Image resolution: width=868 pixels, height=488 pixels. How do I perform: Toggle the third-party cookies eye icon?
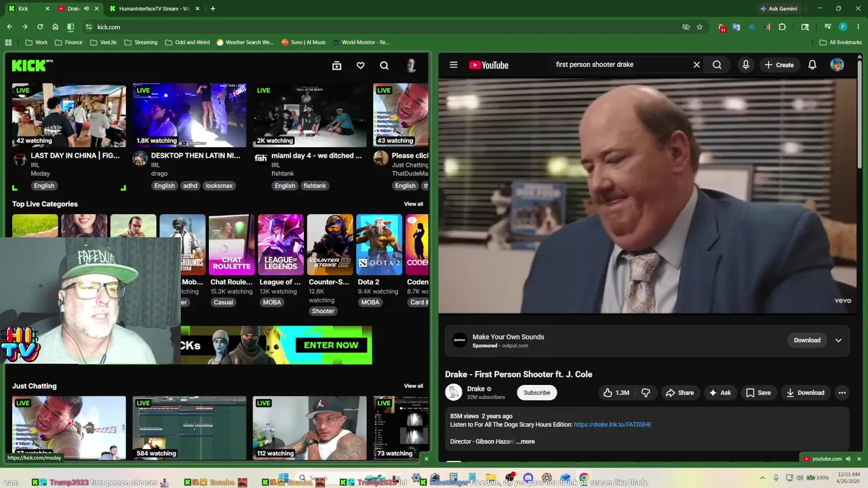(x=686, y=27)
